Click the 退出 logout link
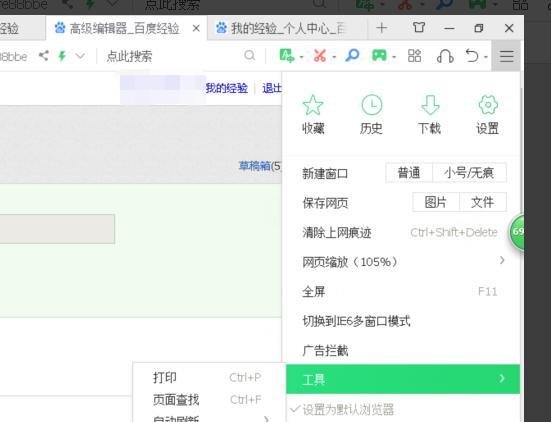The height and width of the screenshot is (422, 551). coord(272,88)
